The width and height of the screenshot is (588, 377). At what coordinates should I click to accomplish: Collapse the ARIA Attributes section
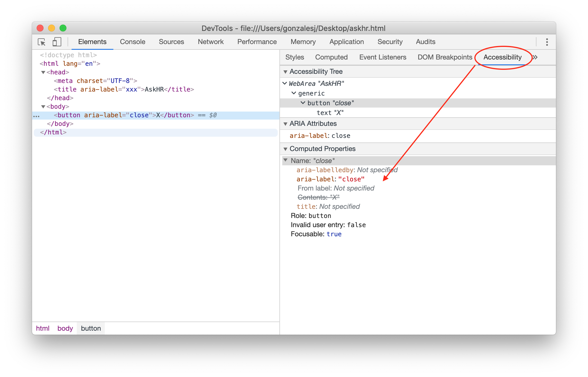point(285,124)
